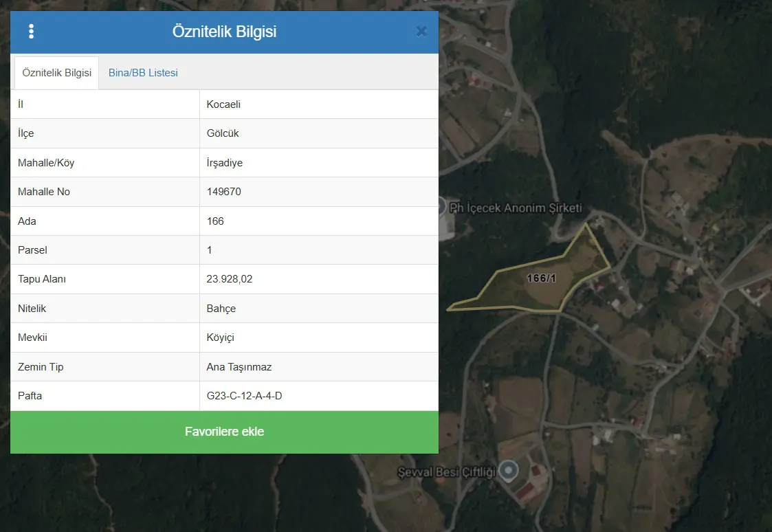The image size is (772, 532).
Task: Click the Mevkii field label
Action: [x=32, y=337]
